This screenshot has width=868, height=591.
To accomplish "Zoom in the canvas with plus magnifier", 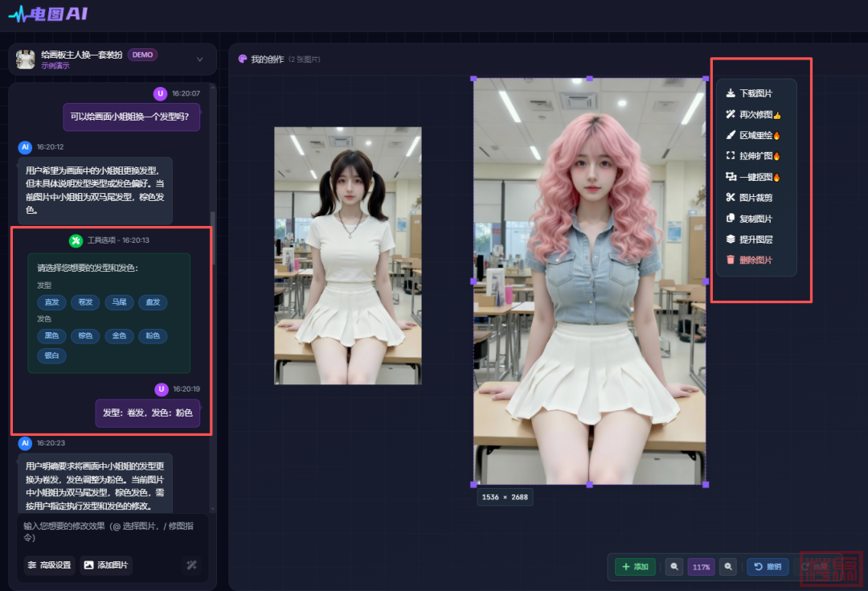I will [728, 567].
